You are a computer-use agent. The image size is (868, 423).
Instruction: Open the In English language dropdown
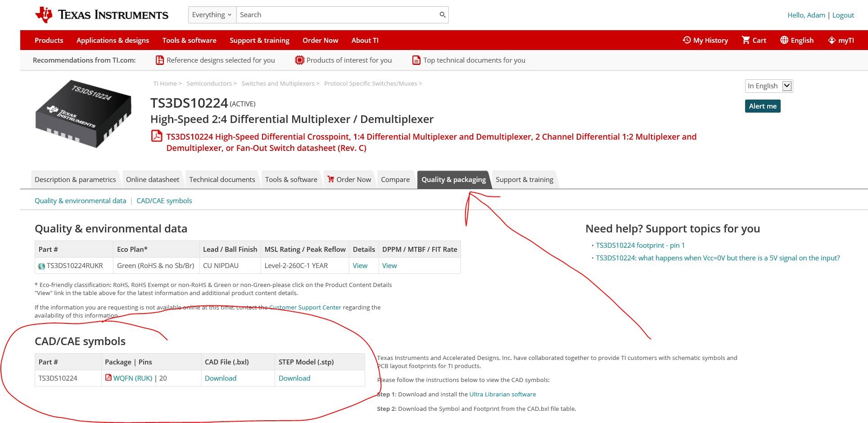(x=769, y=86)
